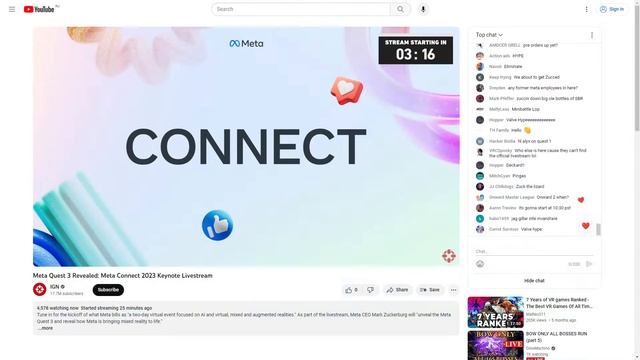Click '4,576 watching now' text
Image resolution: width=640 pixels, height=360 pixels.
58,308
